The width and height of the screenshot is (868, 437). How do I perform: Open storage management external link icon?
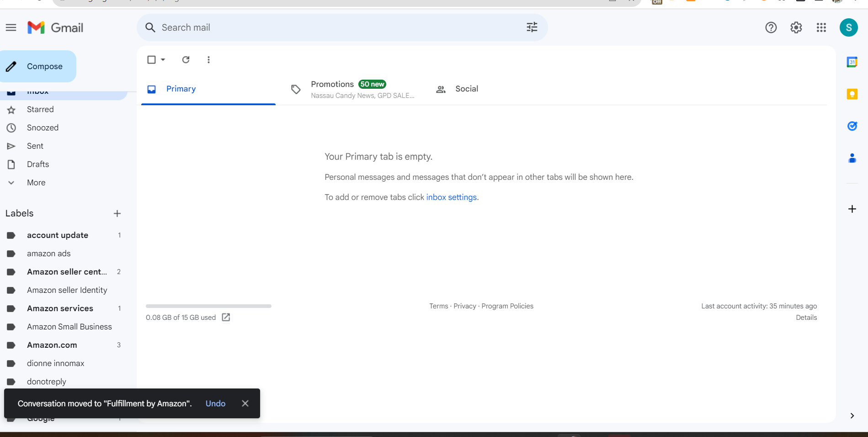226,317
